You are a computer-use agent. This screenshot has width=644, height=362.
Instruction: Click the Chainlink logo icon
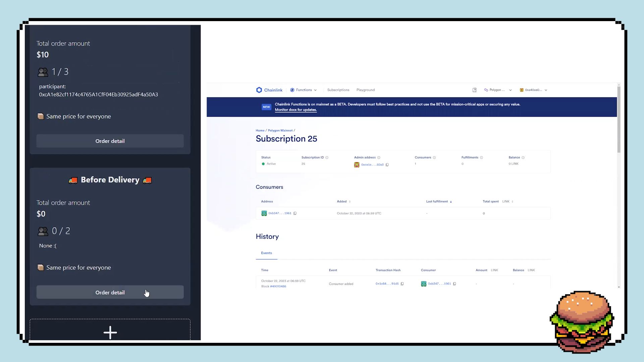[259, 90]
